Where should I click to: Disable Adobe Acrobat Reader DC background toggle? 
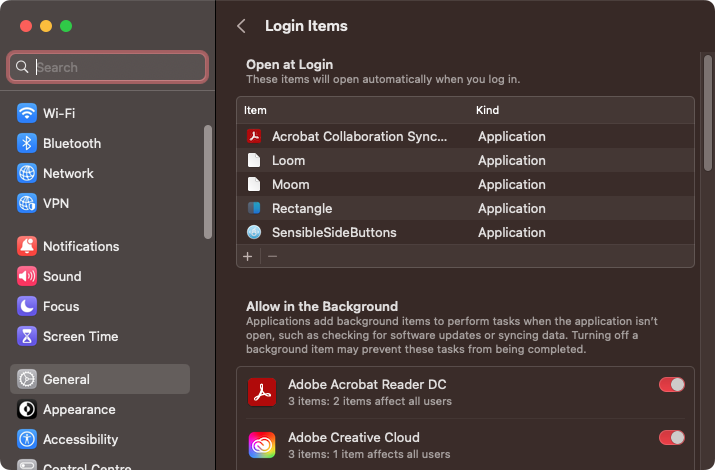pos(672,385)
